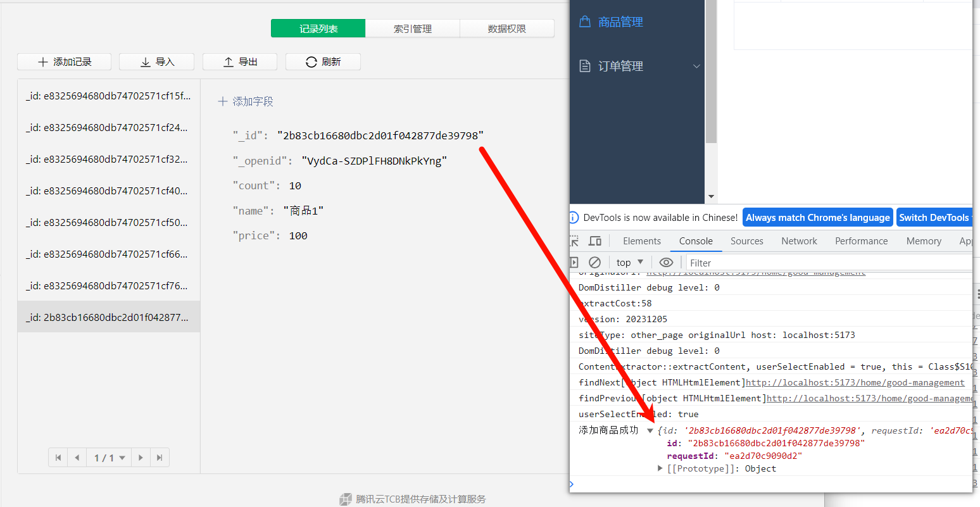Image resolution: width=980 pixels, height=507 pixels.
Task: Open the Elements tab in DevTools
Action: click(x=642, y=241)
